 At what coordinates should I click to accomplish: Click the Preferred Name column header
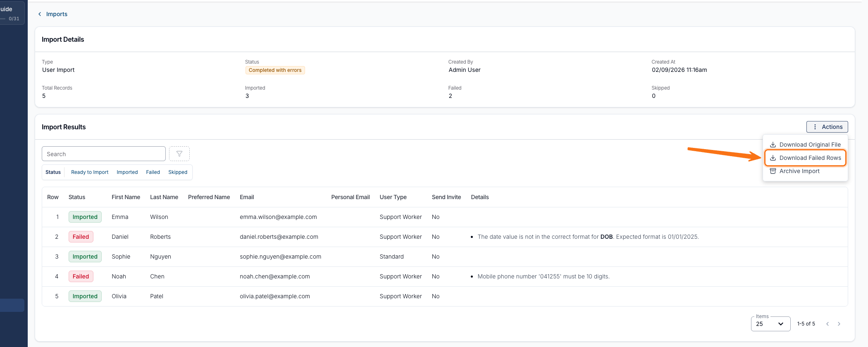pyautogui.click(x=209, y=197)
